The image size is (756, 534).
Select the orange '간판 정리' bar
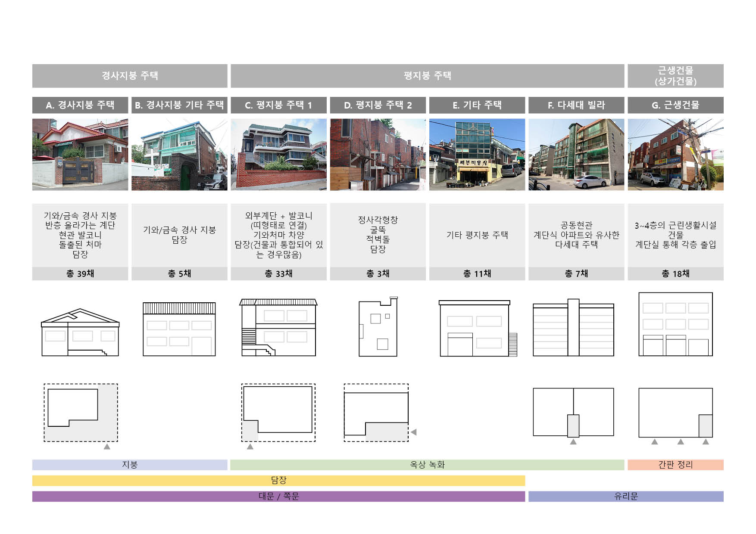coord(675,465)
